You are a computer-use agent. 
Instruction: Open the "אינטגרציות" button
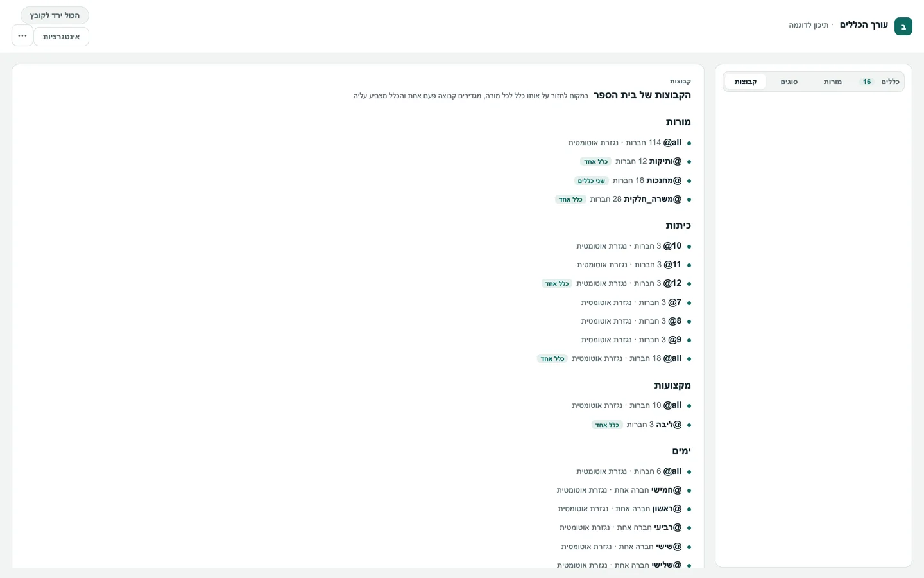coord(61,37)
